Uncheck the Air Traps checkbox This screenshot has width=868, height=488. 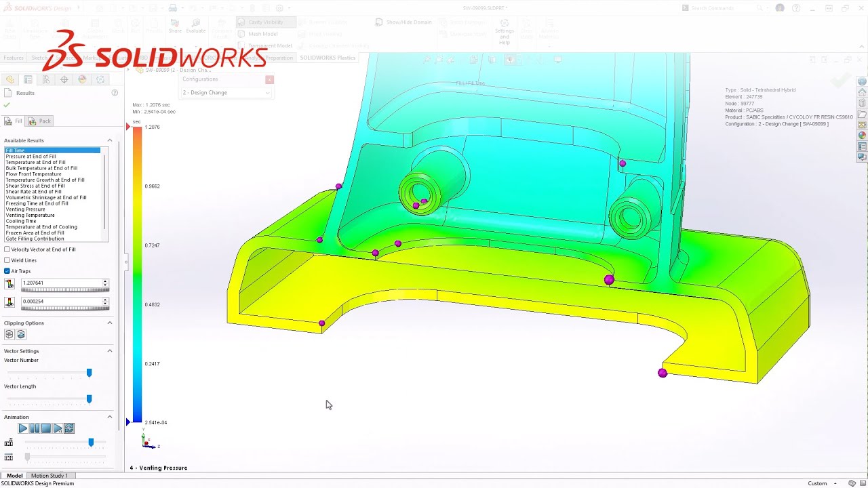pos(7,271)
